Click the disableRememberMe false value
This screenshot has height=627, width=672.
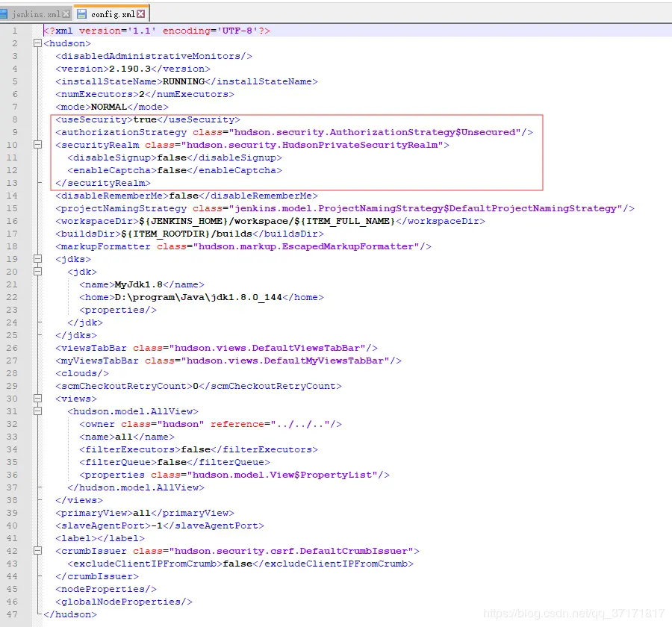[184, 196]
